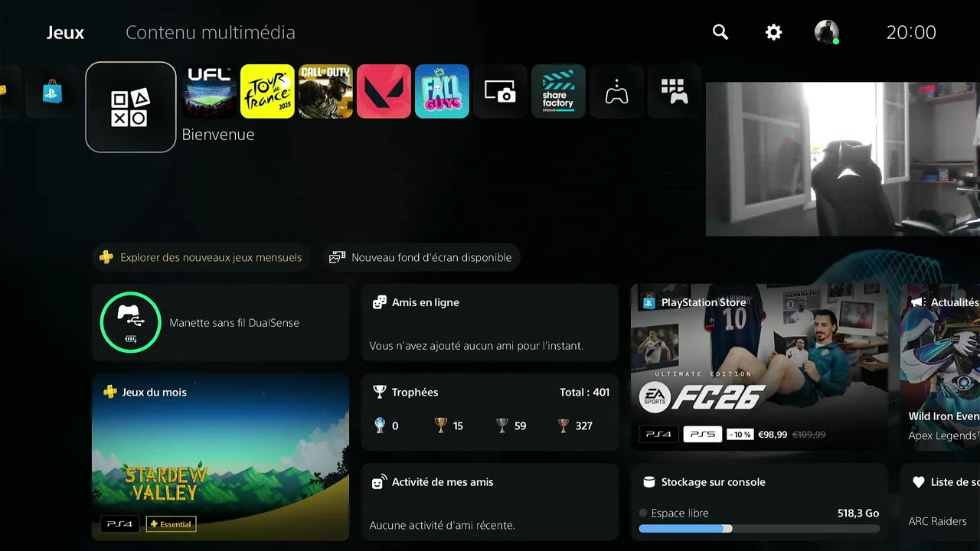Launch the Valorant game tile
The image size is (980, 551).
tap(384, 91)
